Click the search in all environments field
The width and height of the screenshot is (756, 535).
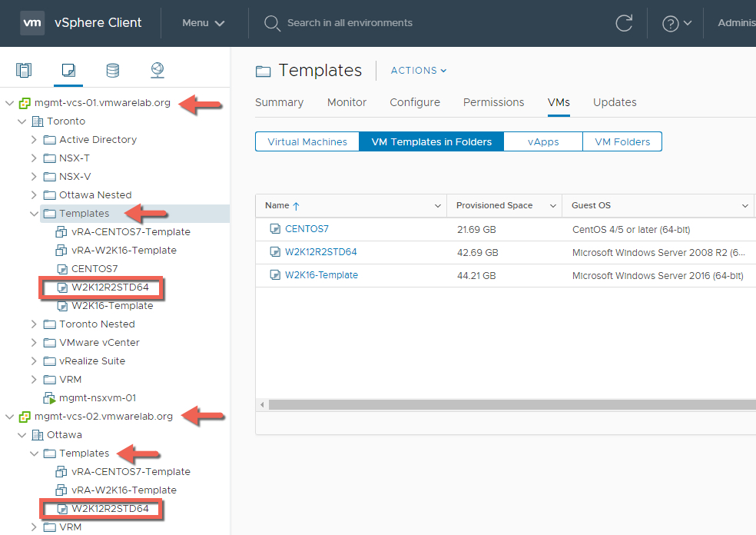350,23
